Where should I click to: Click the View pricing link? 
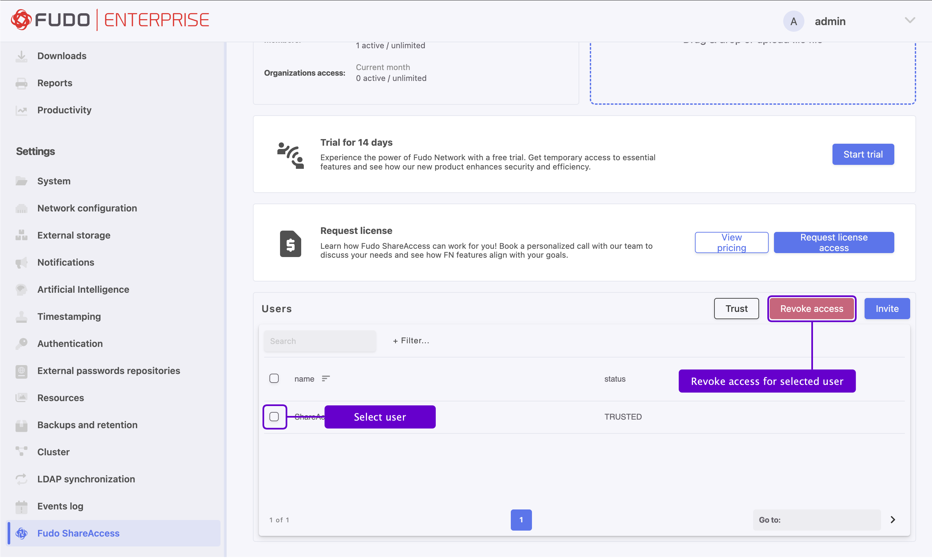[731, 243]
